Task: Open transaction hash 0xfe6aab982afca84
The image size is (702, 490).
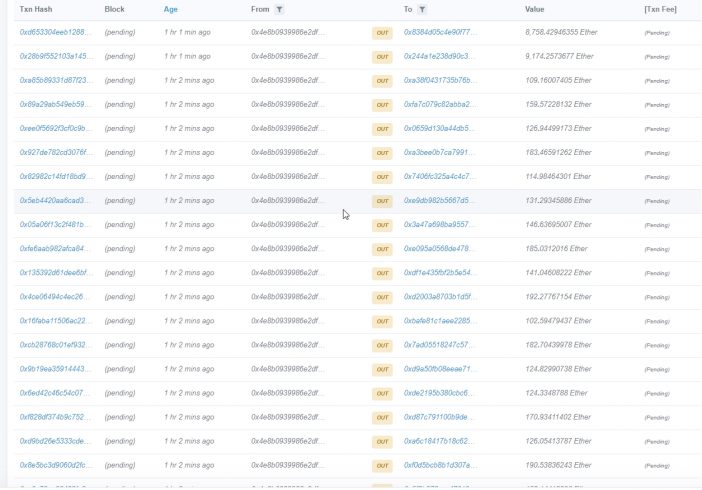Action: [55, 249]
